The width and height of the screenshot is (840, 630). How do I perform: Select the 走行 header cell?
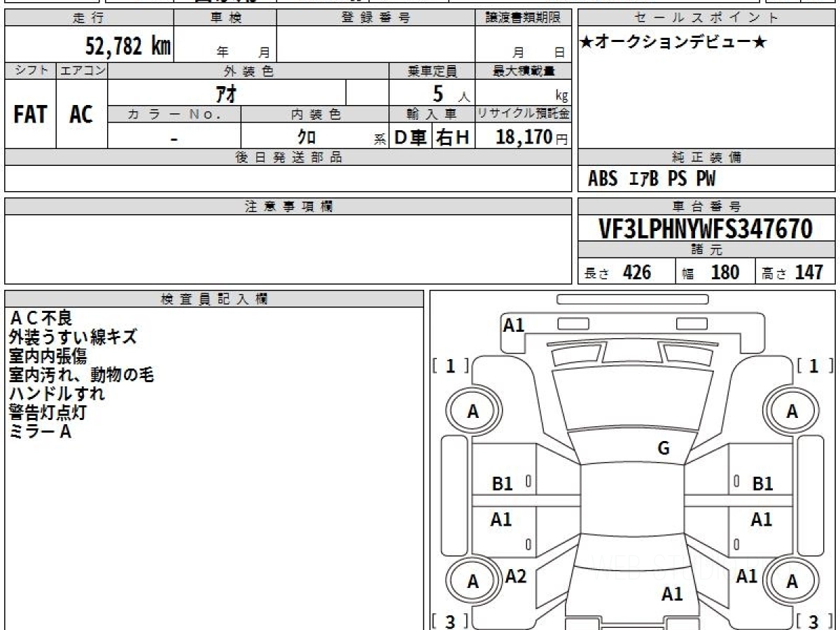89,17
